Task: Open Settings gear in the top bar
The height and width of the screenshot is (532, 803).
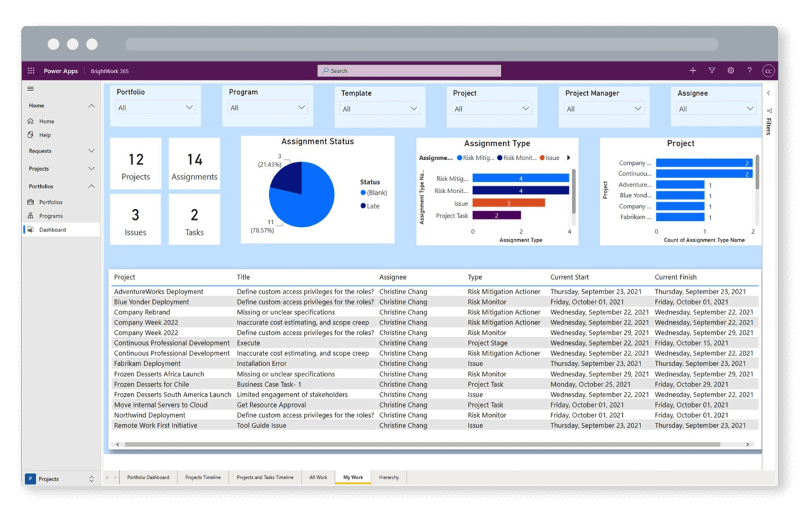Action: click(x=730, y=70)
